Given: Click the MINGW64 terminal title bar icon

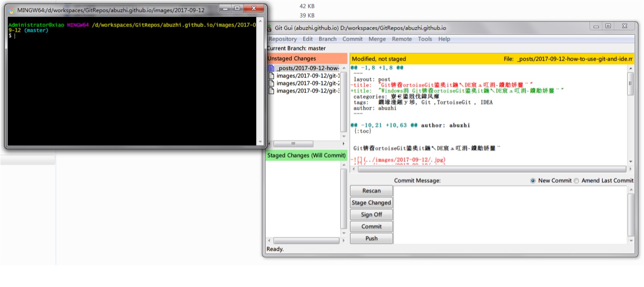Looking at the screenshot, I should tap(12, 10).
